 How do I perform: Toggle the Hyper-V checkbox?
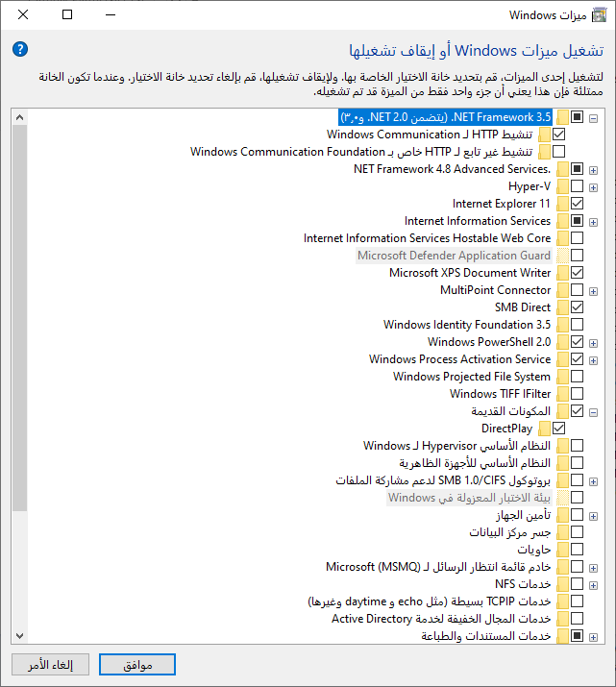pos(577,186)
